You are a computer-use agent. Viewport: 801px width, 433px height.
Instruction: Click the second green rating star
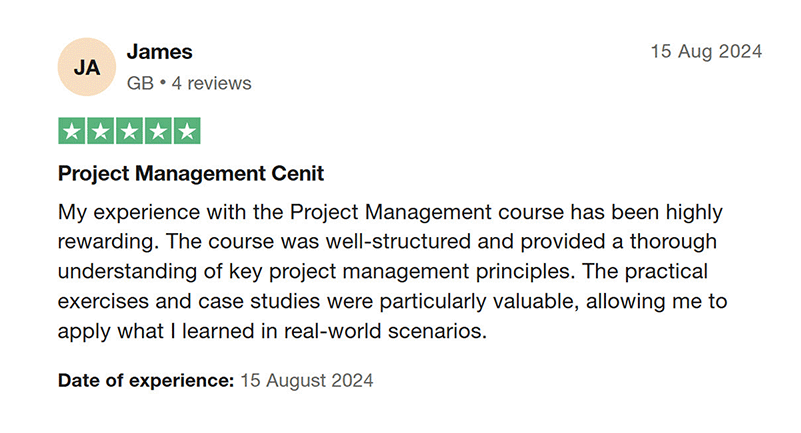[x=101, y=131]
